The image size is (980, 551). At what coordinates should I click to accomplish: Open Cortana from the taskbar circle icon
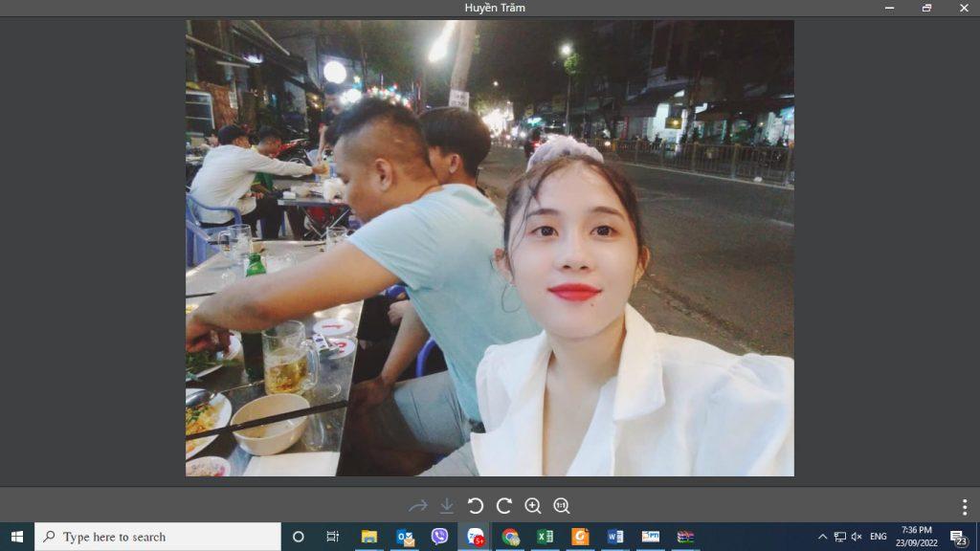298,537
